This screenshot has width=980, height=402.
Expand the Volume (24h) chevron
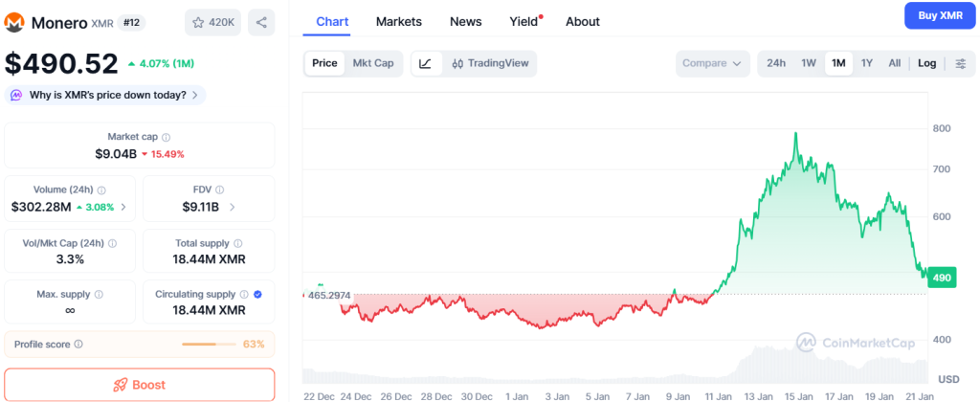point(123,207)
